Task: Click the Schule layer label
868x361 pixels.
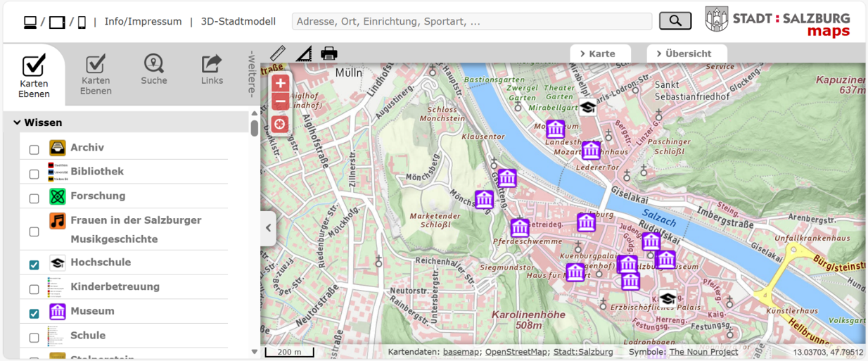Action: click(88, 336)
